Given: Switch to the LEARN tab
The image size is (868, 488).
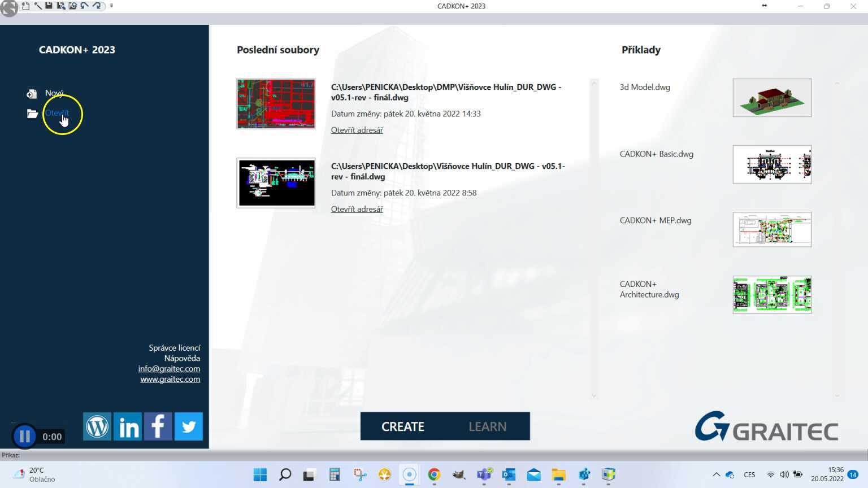Looking at the screenshot, I should pyautogui.click(x=487, y=426).
